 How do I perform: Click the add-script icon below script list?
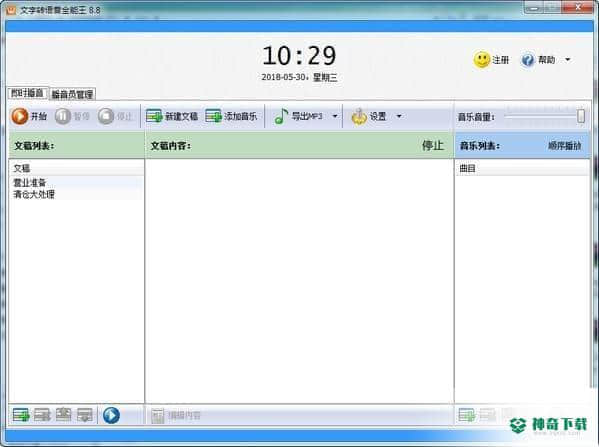(x=21, y=415)
